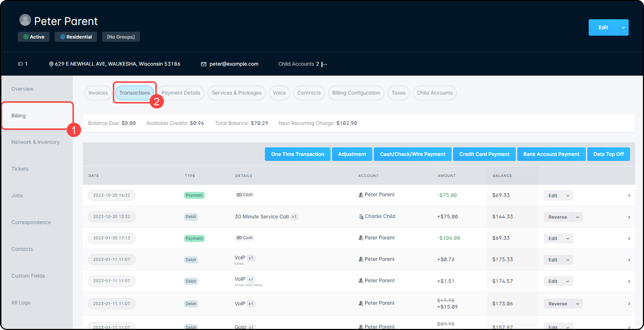Click the Child Accounts arrow icon in header
The width and height of the screenshot is (644, 330).
(x=324, y=64)
